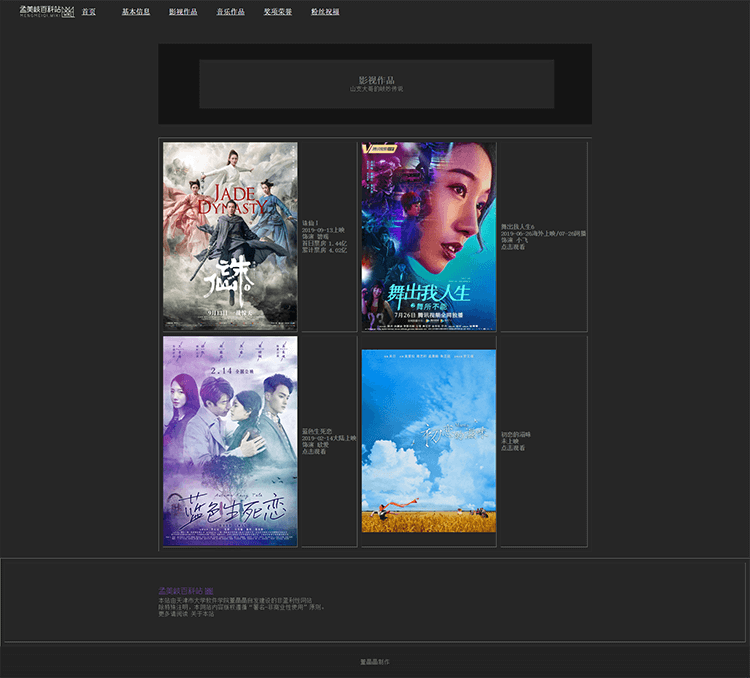Viewport: 750px width, 678px height.
Task: Click the 舞出我人生 movie poster
Action: [x=429, y=236]
